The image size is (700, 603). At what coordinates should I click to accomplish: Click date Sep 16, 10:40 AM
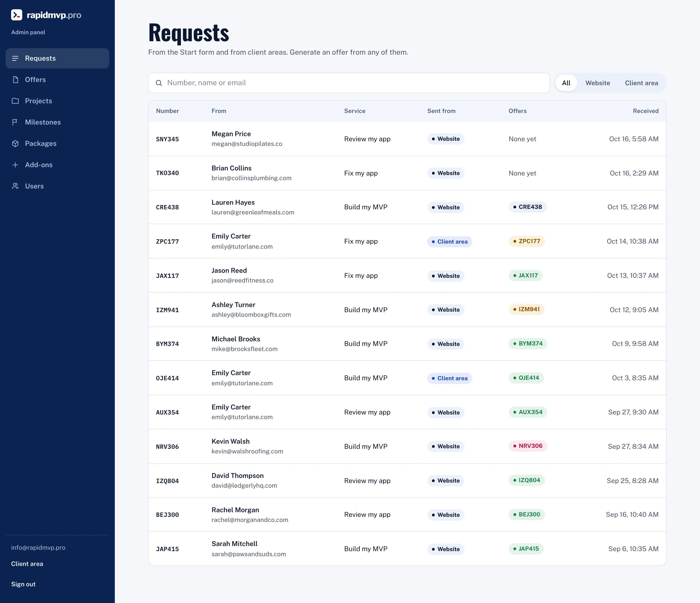pyautogui.click(x=632, y=515)
